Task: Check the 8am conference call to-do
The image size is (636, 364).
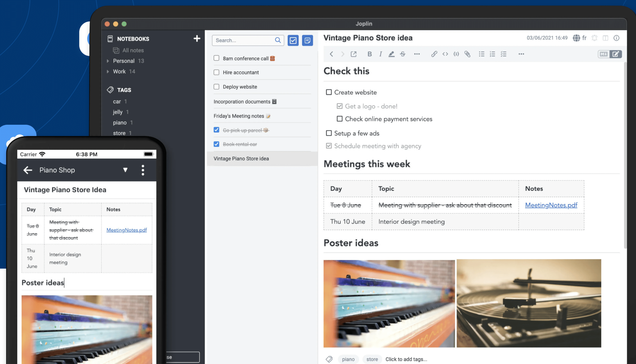Action: 216,58
